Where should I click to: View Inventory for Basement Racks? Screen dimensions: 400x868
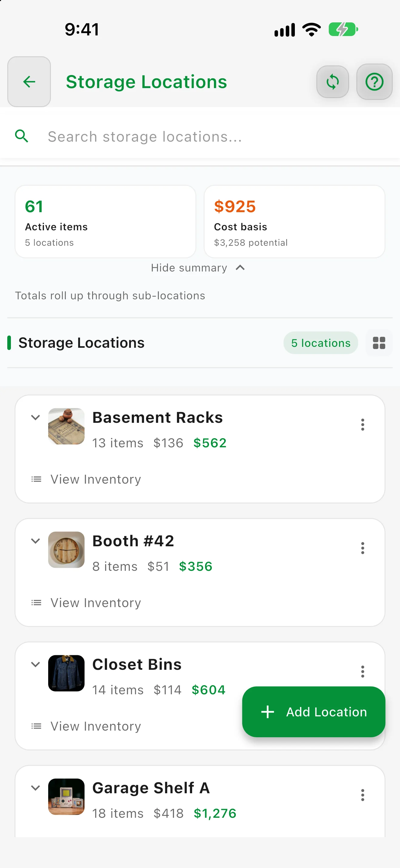click(86, 479)
